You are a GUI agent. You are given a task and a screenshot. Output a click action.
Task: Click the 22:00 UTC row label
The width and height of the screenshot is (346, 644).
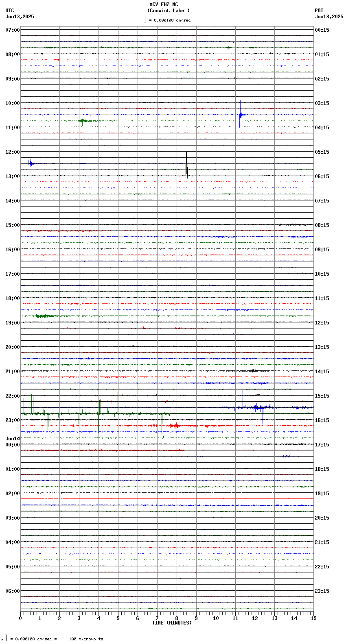tap(13, 396)
